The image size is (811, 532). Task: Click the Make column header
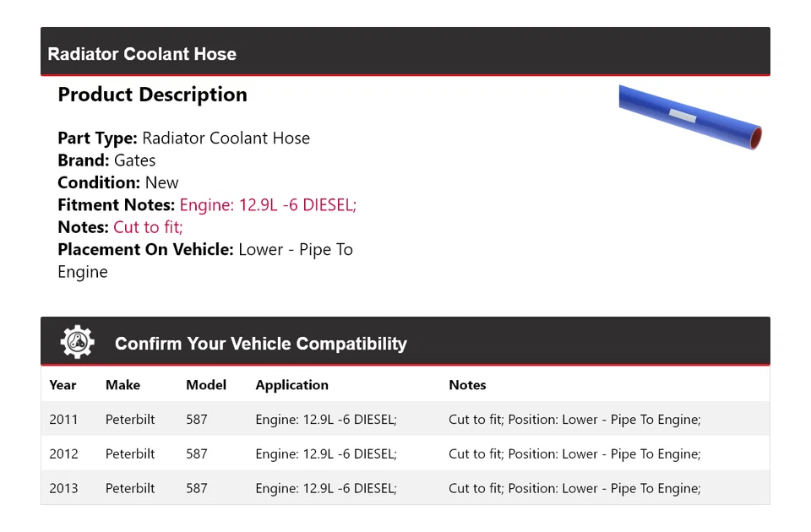[x=122, y=385]
